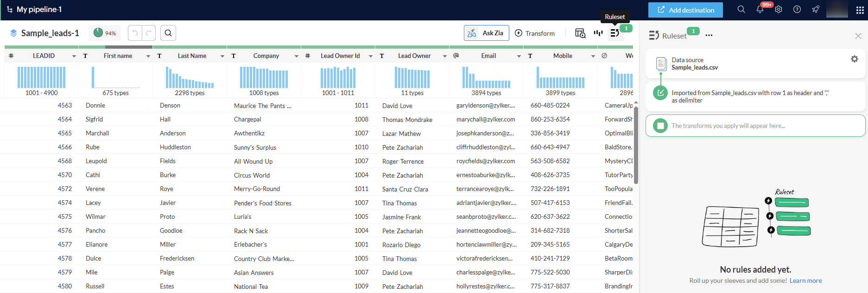Expand the LEADID column dropdown
868x293 pixels.
[x=74, y=56]
